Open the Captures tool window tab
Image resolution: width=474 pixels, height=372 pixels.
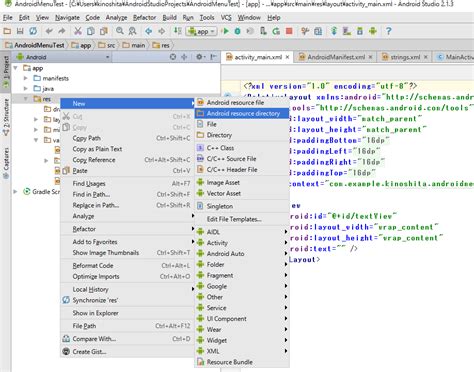(x=6, y=163)
